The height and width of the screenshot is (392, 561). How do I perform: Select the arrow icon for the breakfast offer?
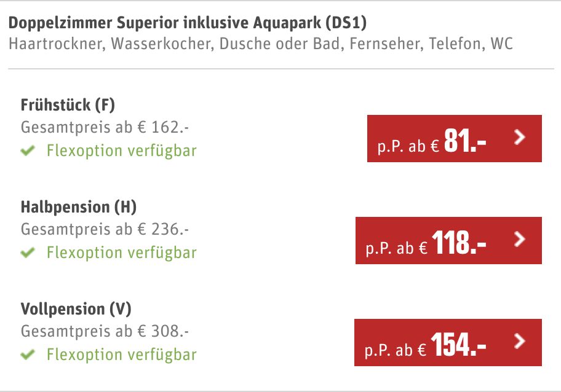click(x=519, y=139)
